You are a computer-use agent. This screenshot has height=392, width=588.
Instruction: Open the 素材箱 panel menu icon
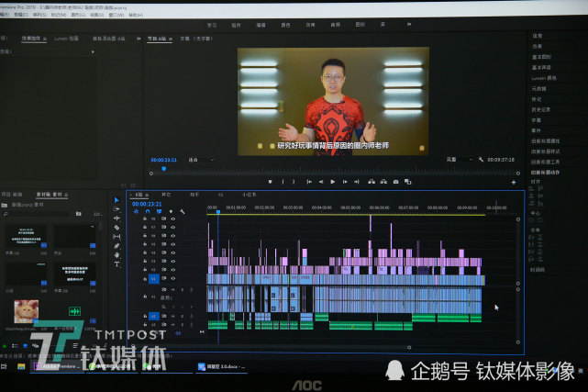pyautogui.click(x=66, y=195)
